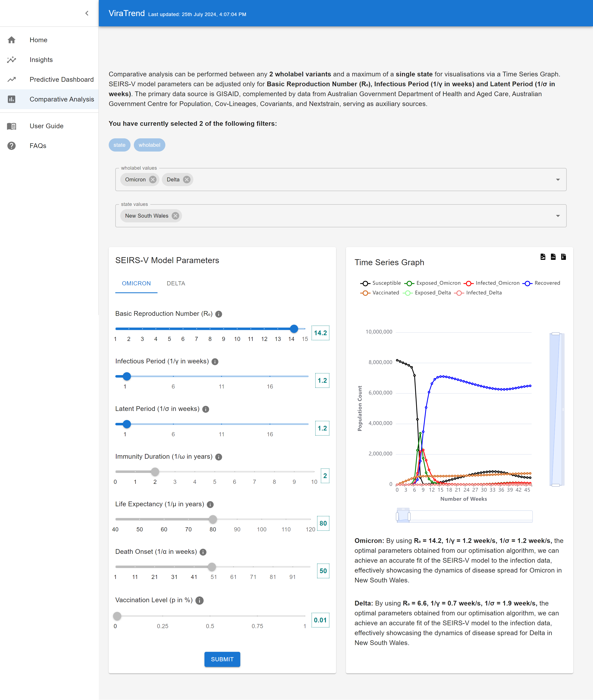593x700 pixels.
Task: Click the Vaccination Level info icon
Action: 199,601
